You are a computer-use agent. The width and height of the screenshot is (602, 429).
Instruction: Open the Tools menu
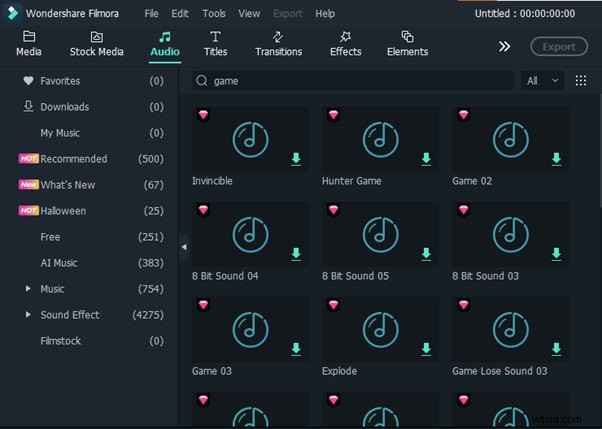[214, 14]
